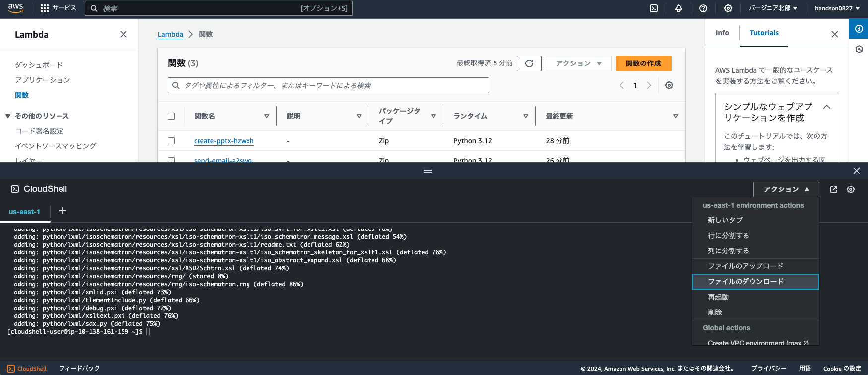Image resolution: width=868 pixels, height=375 pixels.
Task: Open the functions sidebar link
Action: (22, 95)
